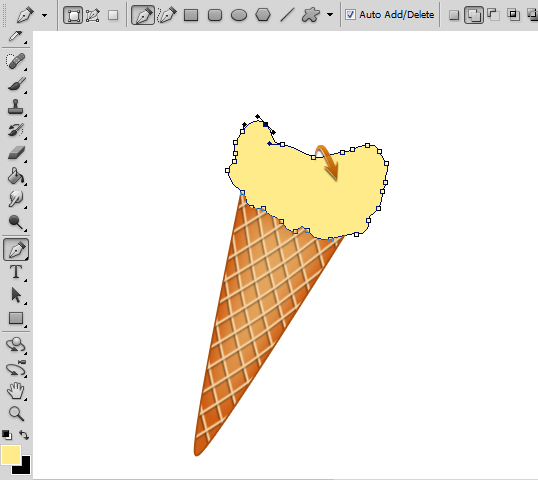Select Fill Pixels mode

click(x=113, y=15)
